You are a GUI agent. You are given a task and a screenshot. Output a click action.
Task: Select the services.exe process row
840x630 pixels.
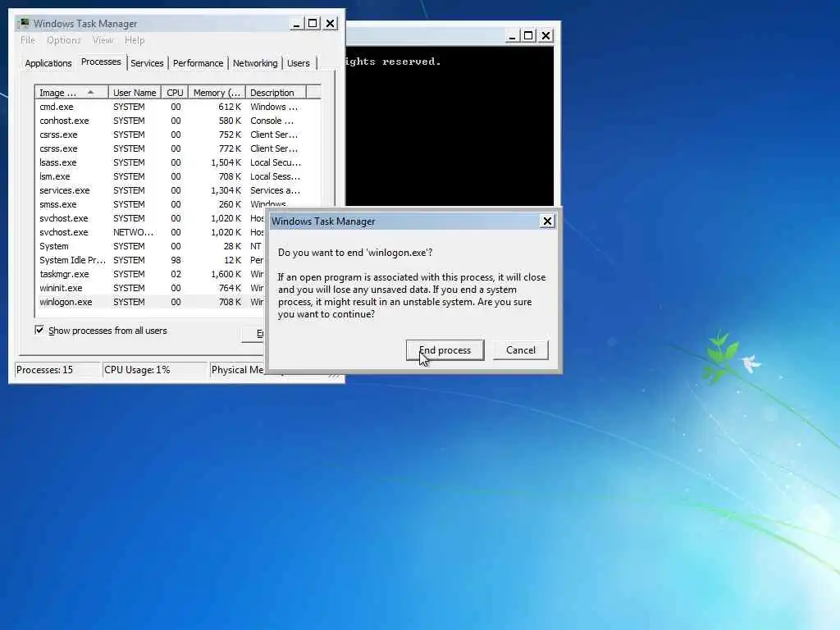coord(178,190)
